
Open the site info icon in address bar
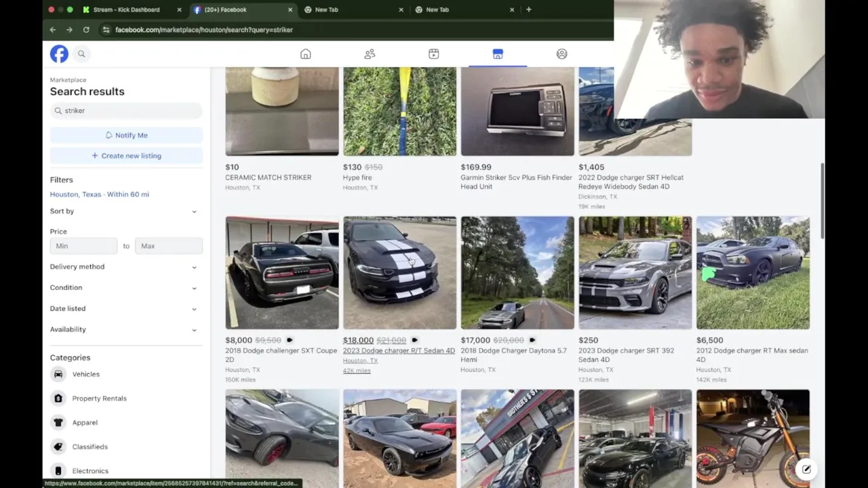tap(105, 30)
